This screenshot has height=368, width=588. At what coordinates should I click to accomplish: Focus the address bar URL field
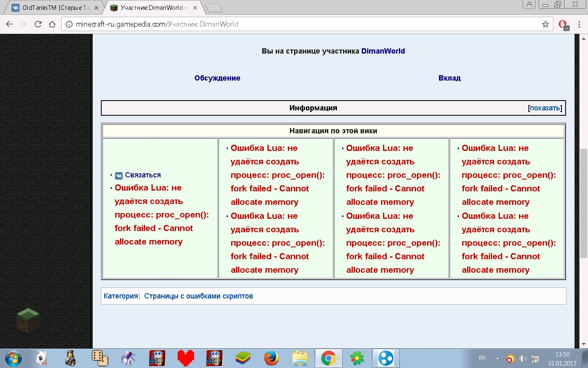point(306,24)
